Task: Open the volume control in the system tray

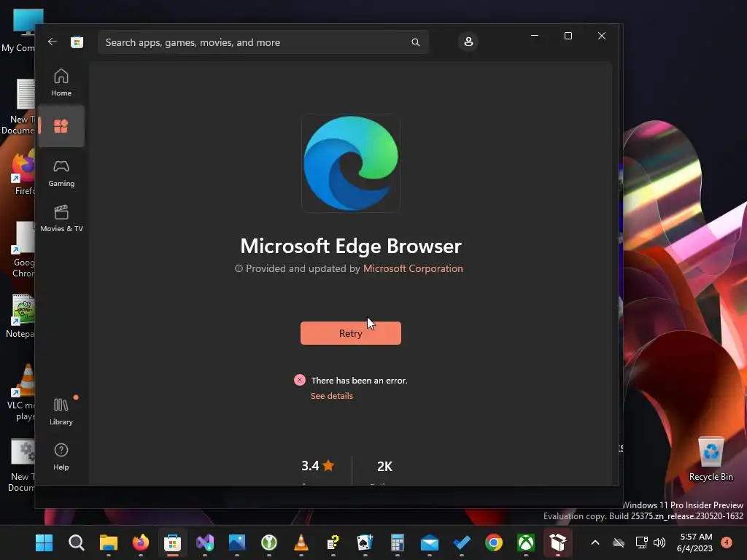Action: click(x=659, y=542)
